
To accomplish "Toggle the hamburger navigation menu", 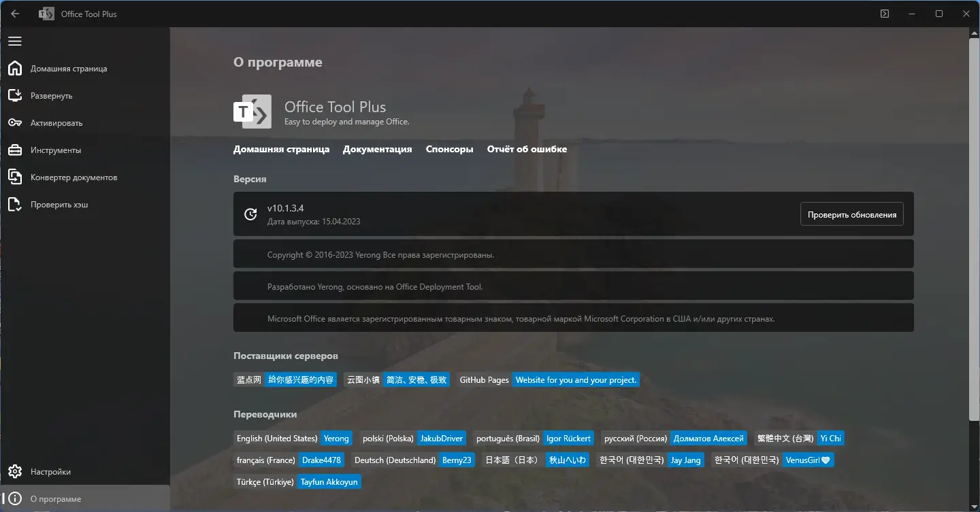I will tap(15, 41).
